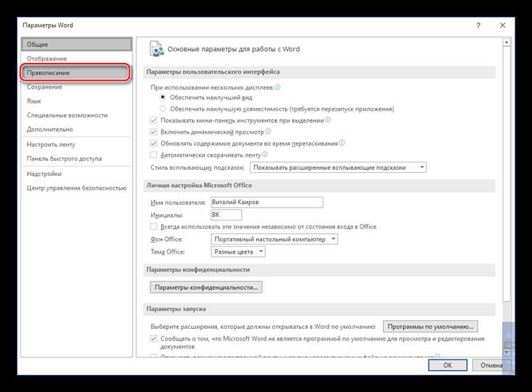Select Обеспечить наилучшую совместимость radio button

(x=163, y=109)
